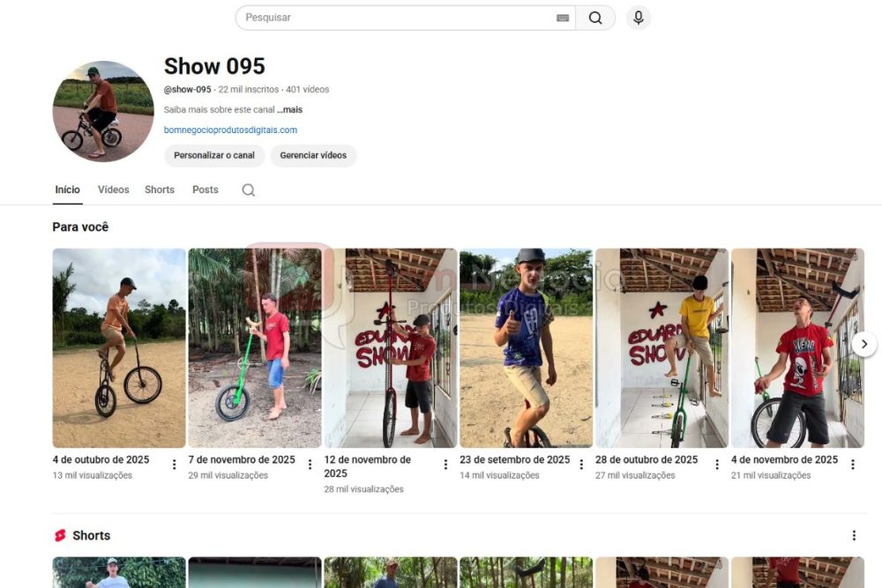
Task: Search within channel using magnifier icon
Action: (x=249, y=190)
